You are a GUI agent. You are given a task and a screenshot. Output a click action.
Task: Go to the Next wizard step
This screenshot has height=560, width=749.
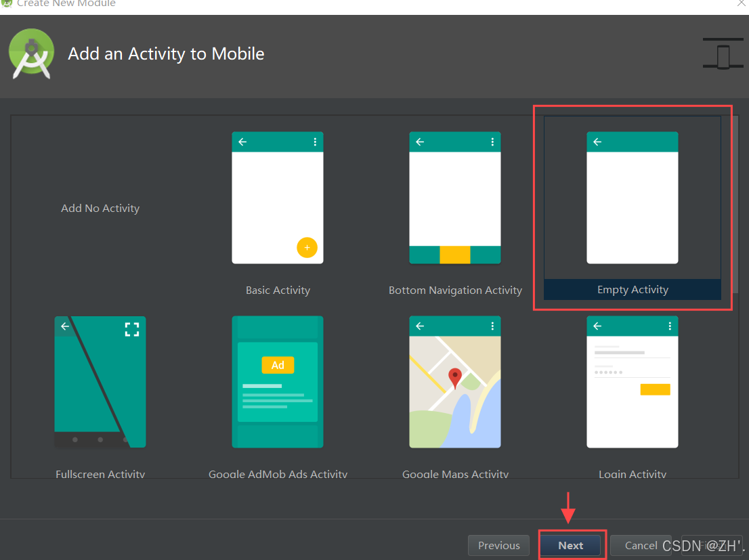[x=570, y=545]
